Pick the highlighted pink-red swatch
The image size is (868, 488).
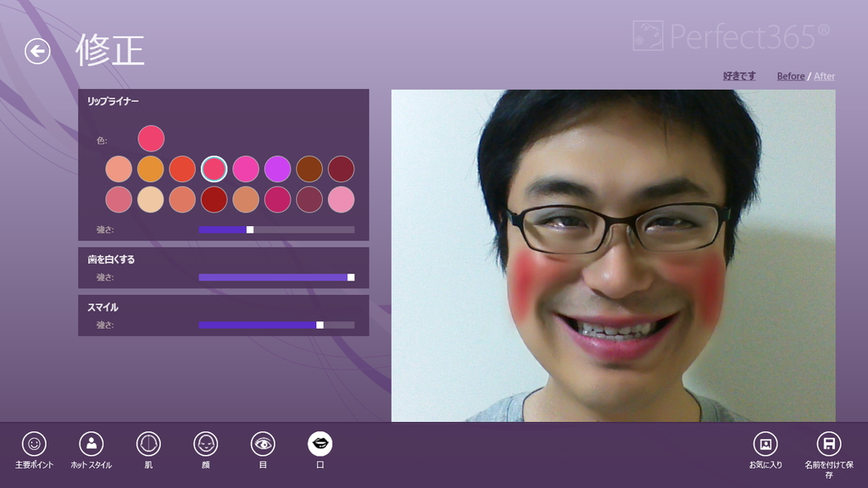click(x=214, y=169)
